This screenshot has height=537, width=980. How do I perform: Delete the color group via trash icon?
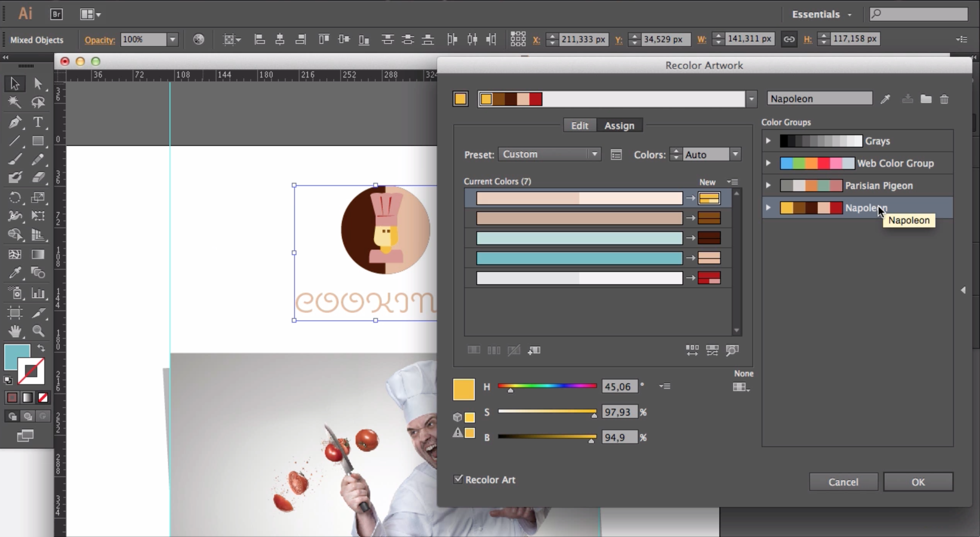[x=944, y=99]
